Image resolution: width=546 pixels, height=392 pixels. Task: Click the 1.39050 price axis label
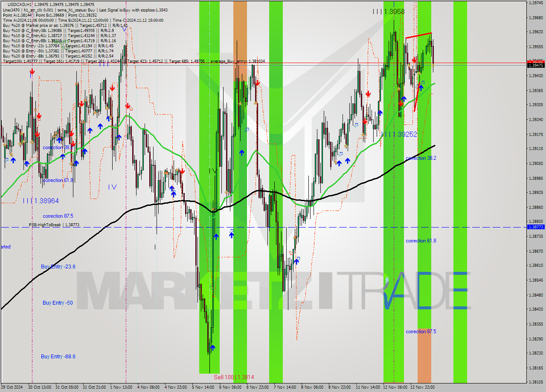[x=536, y=163]
